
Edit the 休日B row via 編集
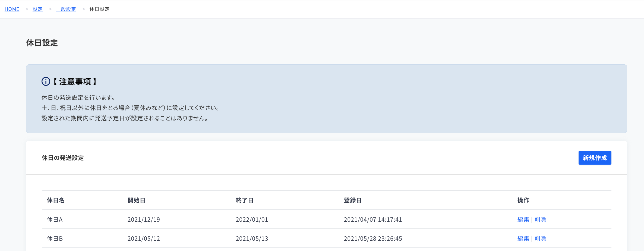click(523, 239)
